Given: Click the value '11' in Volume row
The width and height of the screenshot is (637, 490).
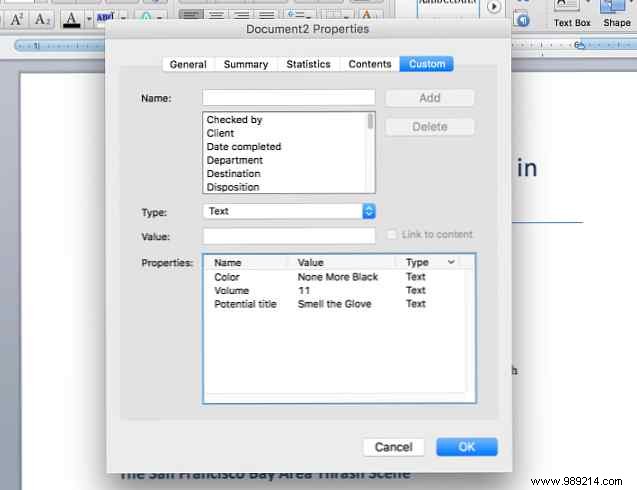Looking at the screenshot, I should coord(304,291).
